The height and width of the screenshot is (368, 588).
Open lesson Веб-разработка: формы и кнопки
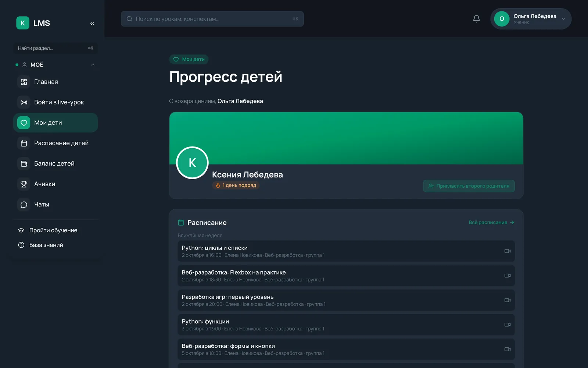[346, 349]
